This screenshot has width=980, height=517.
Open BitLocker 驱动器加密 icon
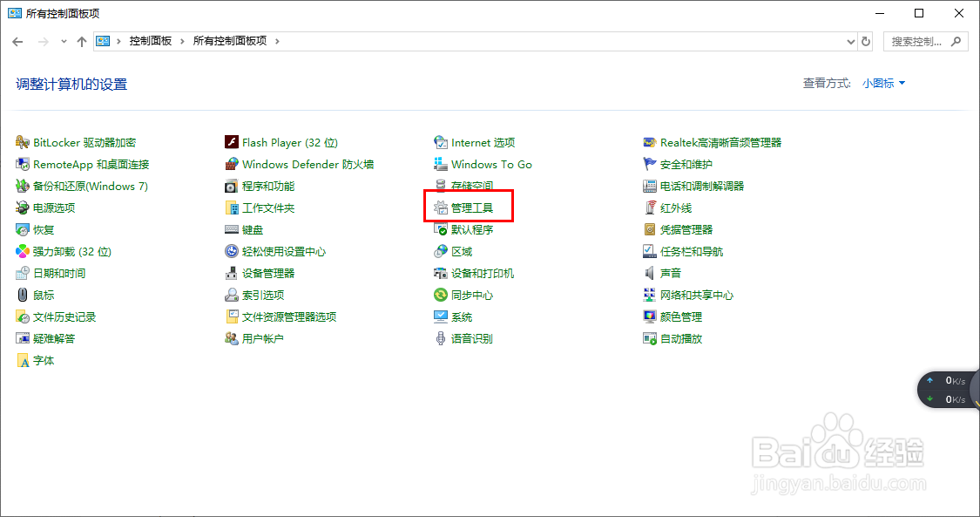tap(23, 142)
